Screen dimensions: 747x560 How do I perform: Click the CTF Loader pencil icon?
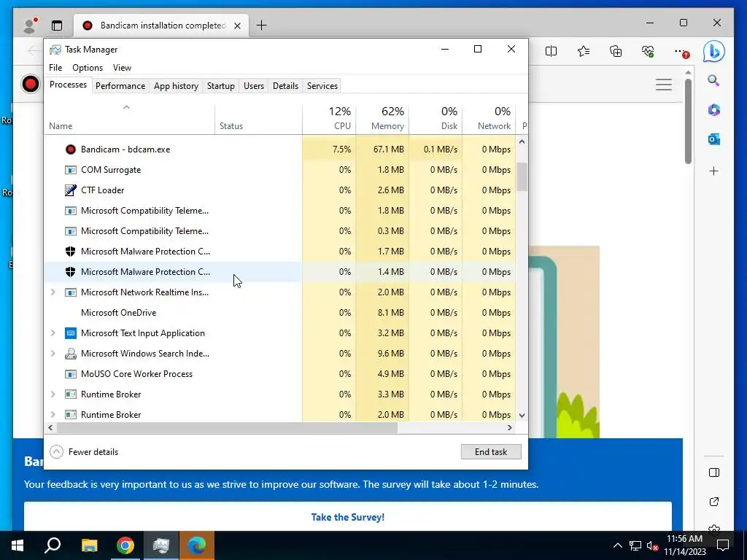(x=71, y=190)
